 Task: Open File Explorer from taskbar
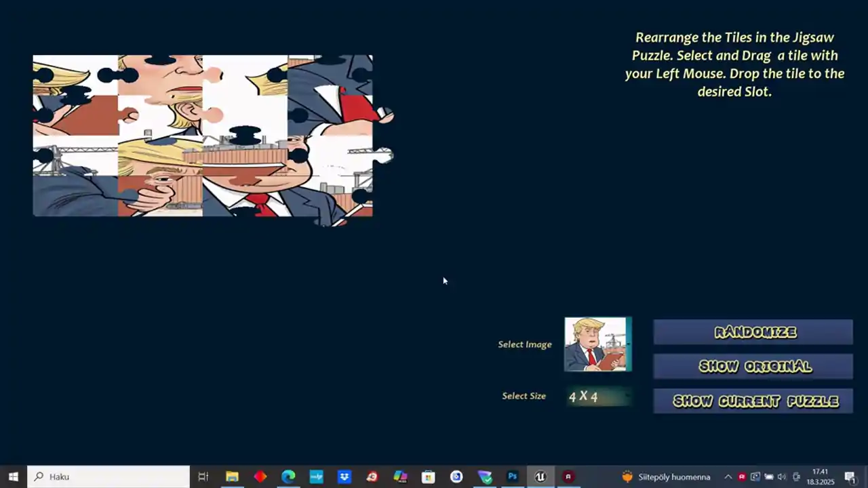(x=232, y=476)
